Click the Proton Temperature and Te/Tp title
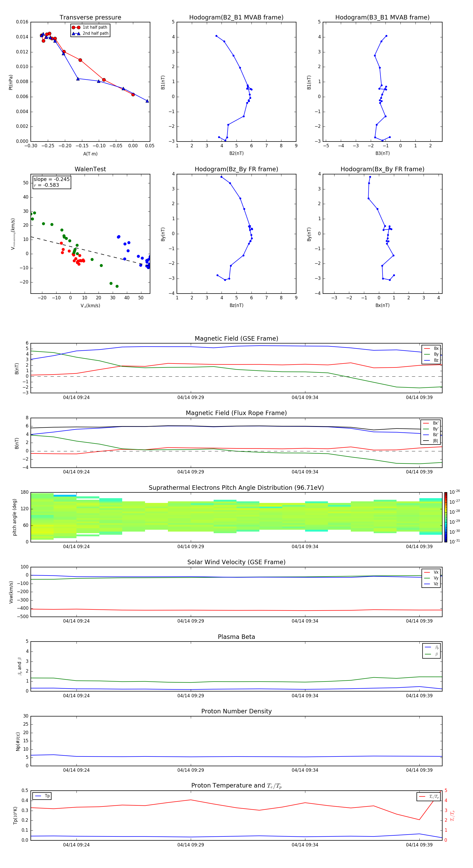This screenshot has height=868, width=473. tap(236, 786)
